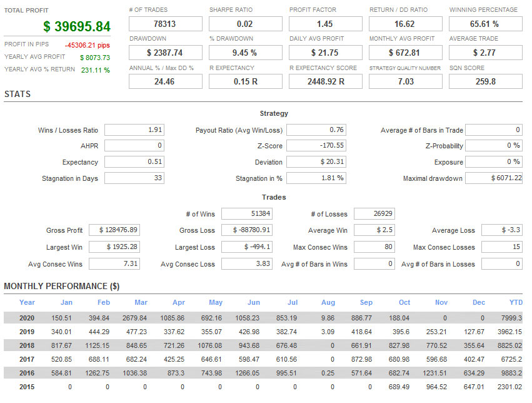Image resolution: width=532 pixels, height=403 pixels.
Task: Click the AHPR value field
Action: pos(134,146)
